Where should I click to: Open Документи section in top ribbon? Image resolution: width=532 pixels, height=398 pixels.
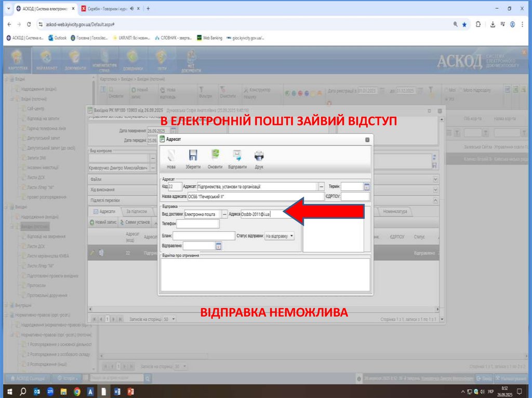coord(75,60)
